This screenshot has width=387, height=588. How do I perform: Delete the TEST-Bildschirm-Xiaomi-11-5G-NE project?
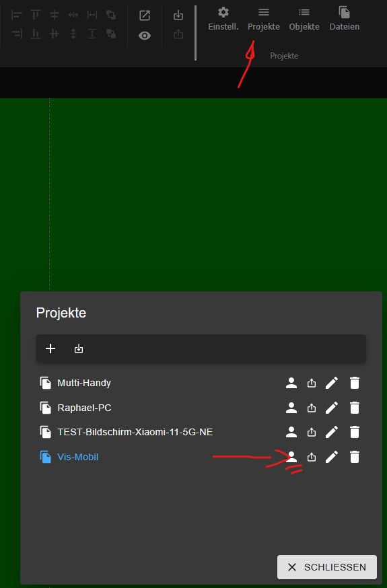pyautogui.click(x=355, y=433)
